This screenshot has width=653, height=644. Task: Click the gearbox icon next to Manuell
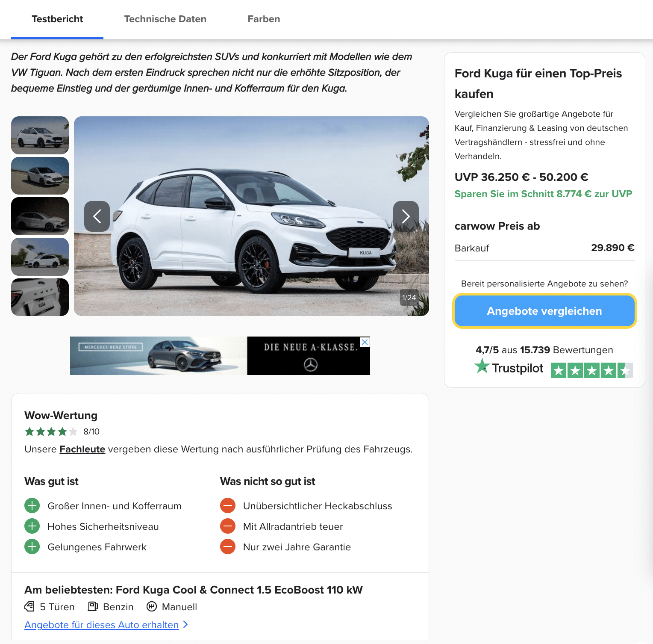click(152, 606)
